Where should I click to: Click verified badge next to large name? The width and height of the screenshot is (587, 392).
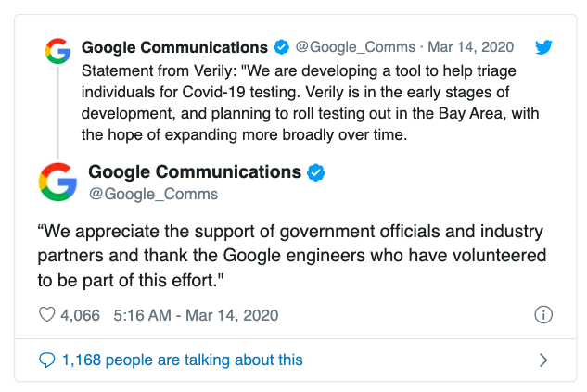click(315, 172)
